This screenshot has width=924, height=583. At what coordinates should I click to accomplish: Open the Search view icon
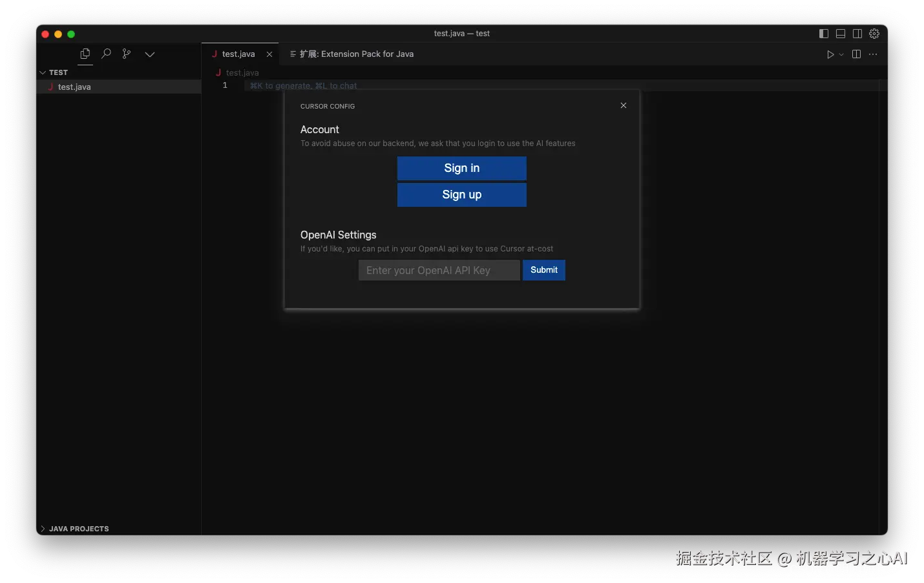[107, 54]
